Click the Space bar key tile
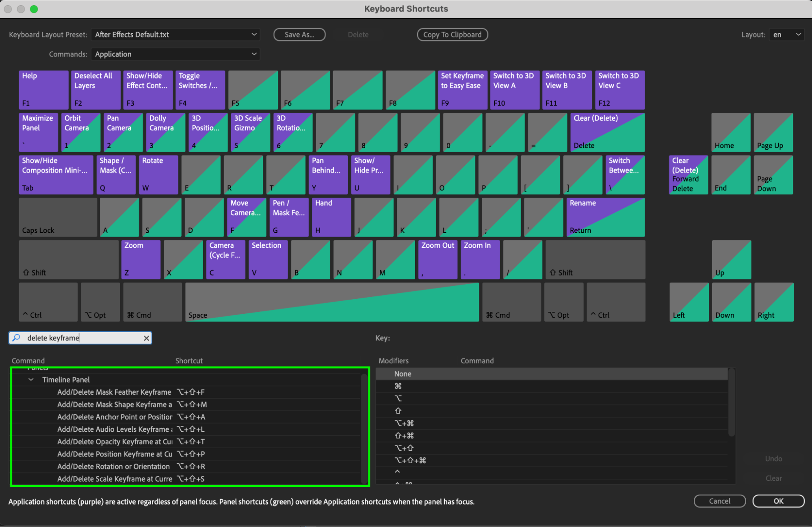 point(331,302)
